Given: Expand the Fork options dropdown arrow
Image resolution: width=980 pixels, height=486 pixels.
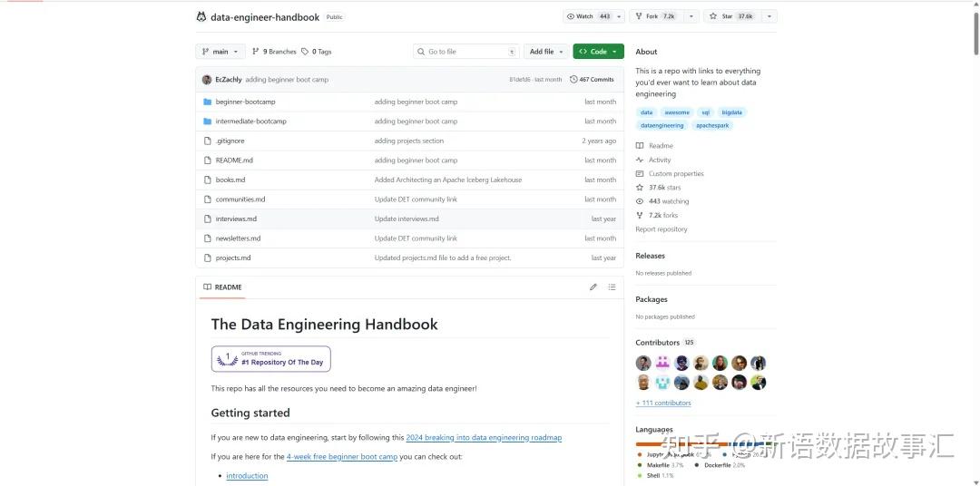Looking at the screenshot, I should (691, 17).
